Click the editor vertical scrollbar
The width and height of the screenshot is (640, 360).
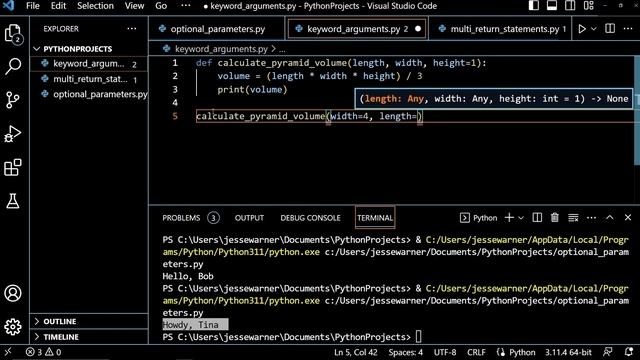[x=637, y=110]
